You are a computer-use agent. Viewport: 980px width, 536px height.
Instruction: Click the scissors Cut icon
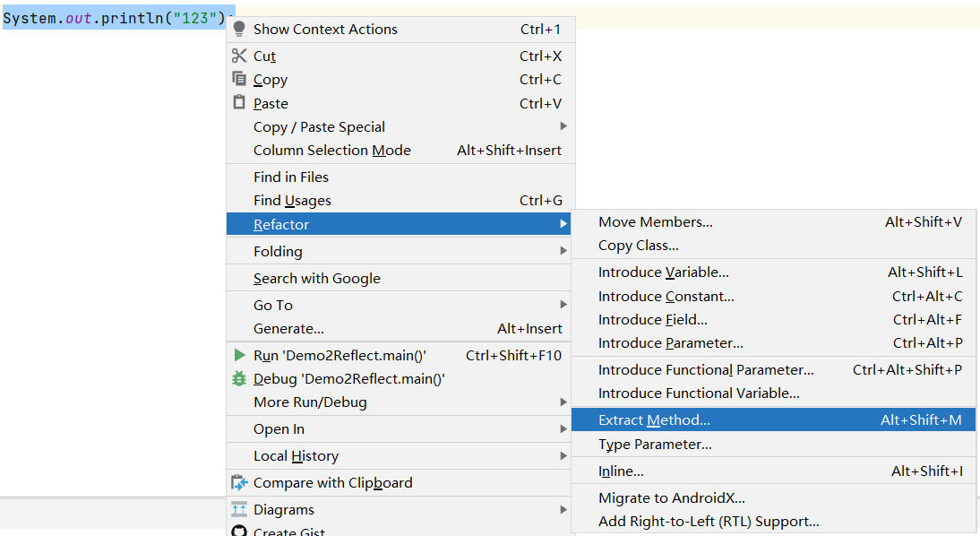(239, 56)
